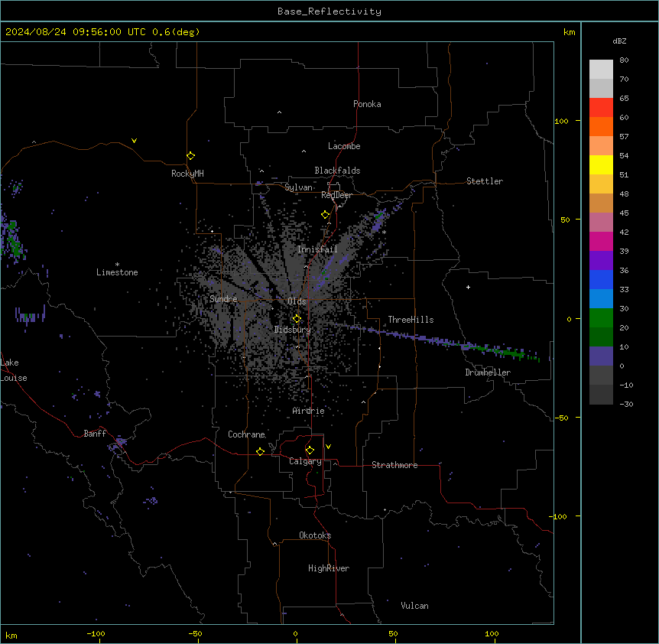
Task: Click the Base_Reflectivity title text
Action: (x=329, y=11)
